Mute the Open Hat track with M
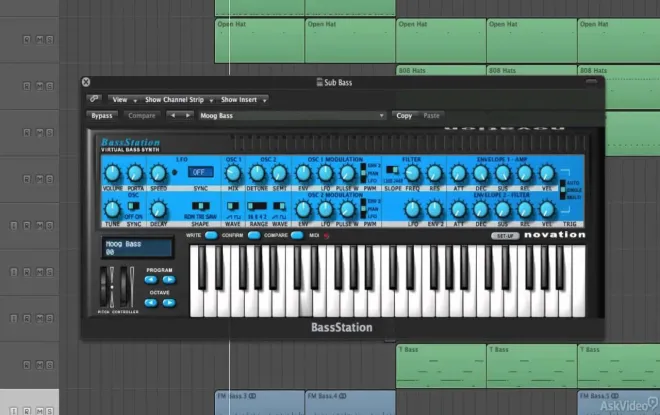This screenshot has height=415, width=660. (40, 40)
